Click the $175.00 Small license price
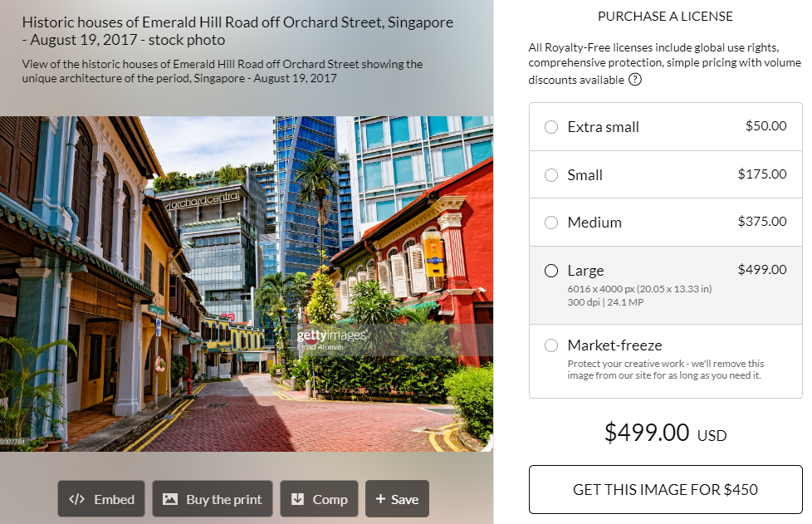Viewport: 812px width, 524px height. coord(761,174)
